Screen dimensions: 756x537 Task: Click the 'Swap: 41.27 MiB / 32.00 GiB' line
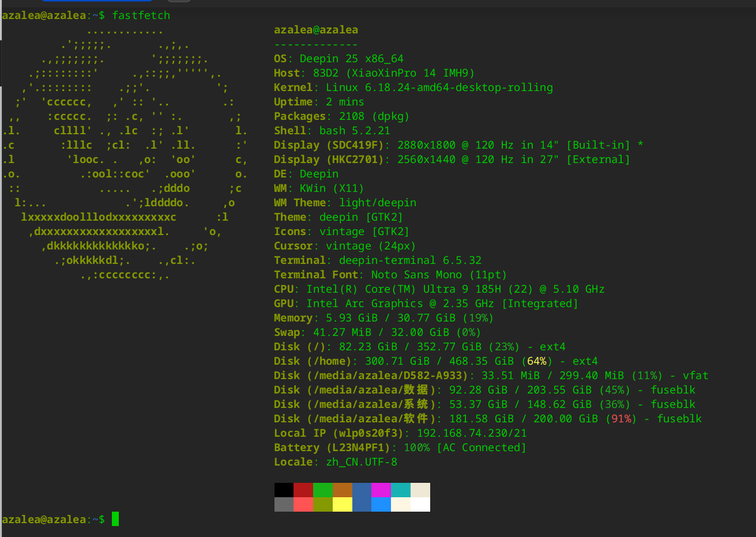[377, 332]
